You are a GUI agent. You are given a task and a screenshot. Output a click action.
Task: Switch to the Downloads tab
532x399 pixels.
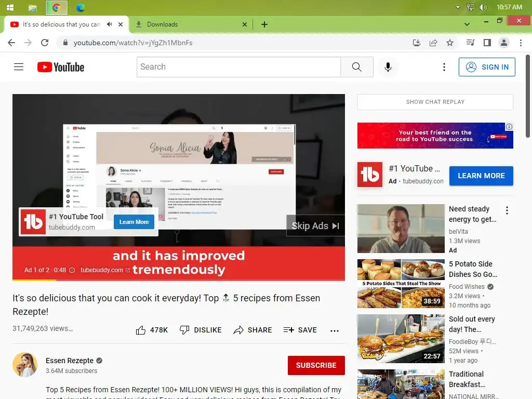click(x=192, y=24)
